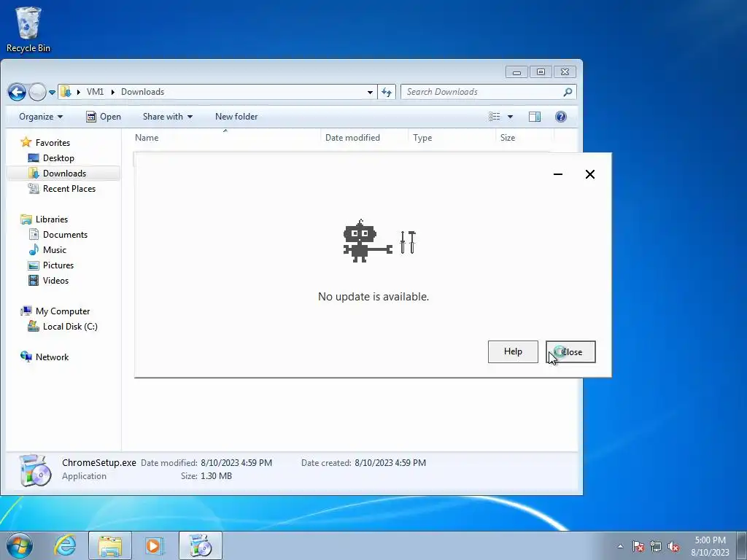Click the ChromeSetup installer taskbar icon
The height and width of the screenshot is (560, 747).
[201, 545]
